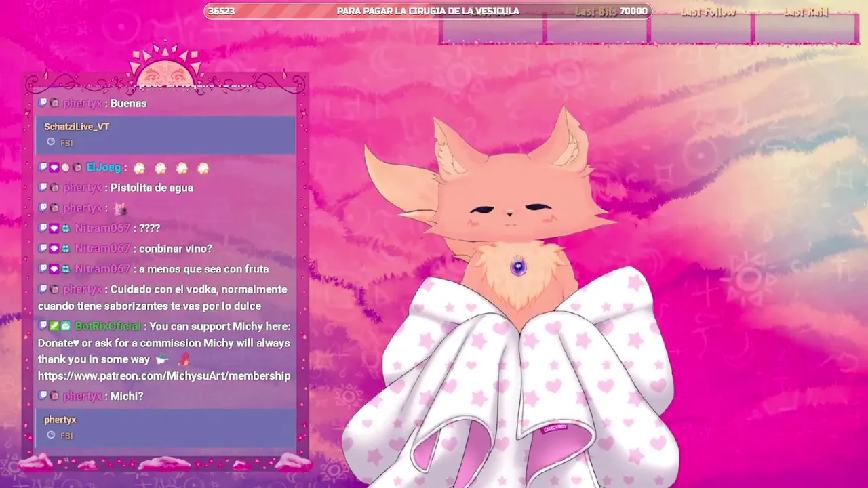868x488 pixels.
Task: Click the 'PARA PAGAR LA CIRUGIA DE LA VESICULA' goal title
Action: click(428, 11)
